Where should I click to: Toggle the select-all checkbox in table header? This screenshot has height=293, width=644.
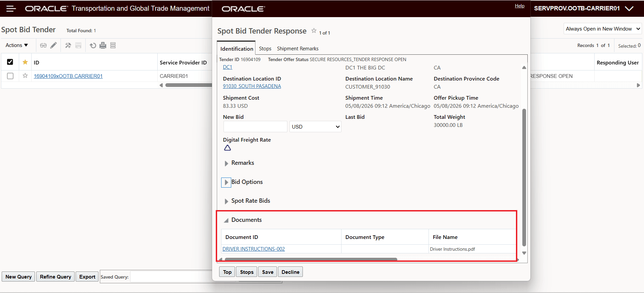(10, 62)
